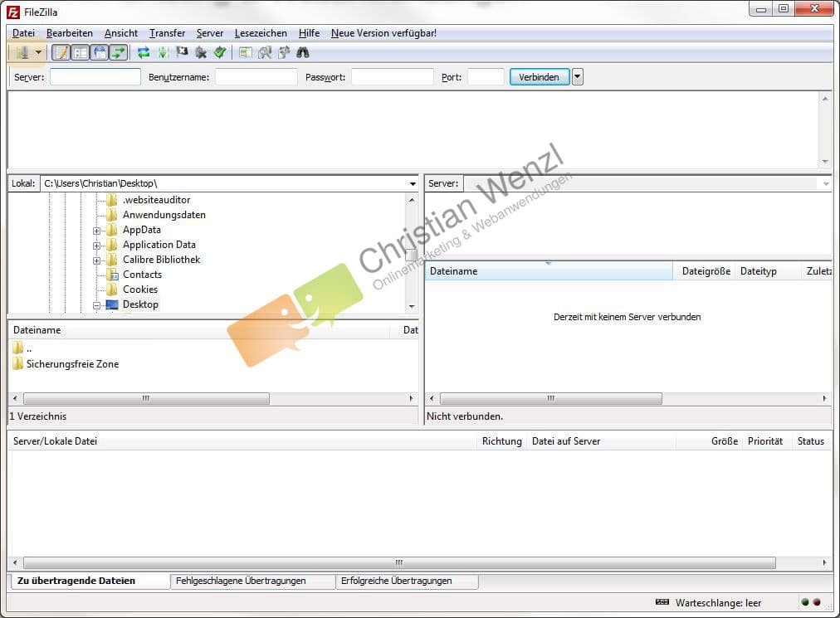Open the Lesezeichen menu
840x618 pixels.
tap(261, 33)
